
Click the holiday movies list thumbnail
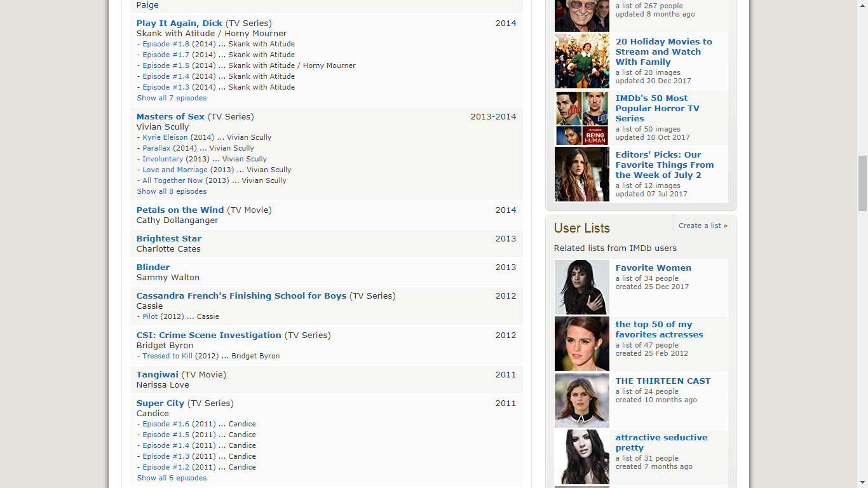point(582,61)
